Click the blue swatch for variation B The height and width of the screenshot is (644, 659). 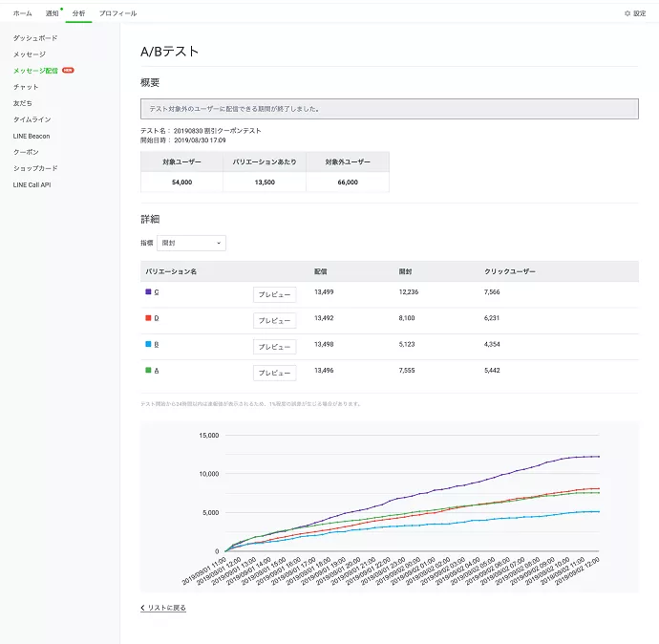(x=147, y=343)
